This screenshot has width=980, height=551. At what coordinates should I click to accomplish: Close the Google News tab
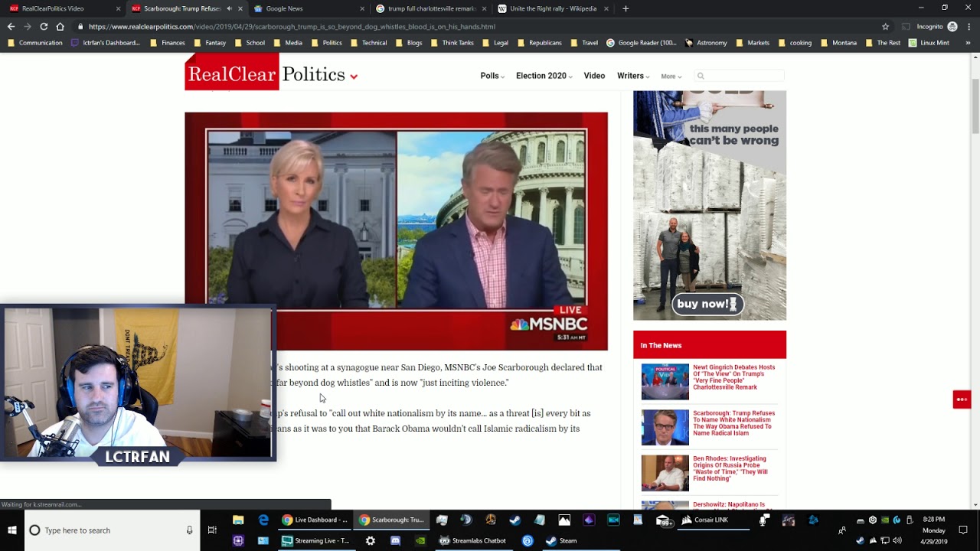click(x=362, y=8)
